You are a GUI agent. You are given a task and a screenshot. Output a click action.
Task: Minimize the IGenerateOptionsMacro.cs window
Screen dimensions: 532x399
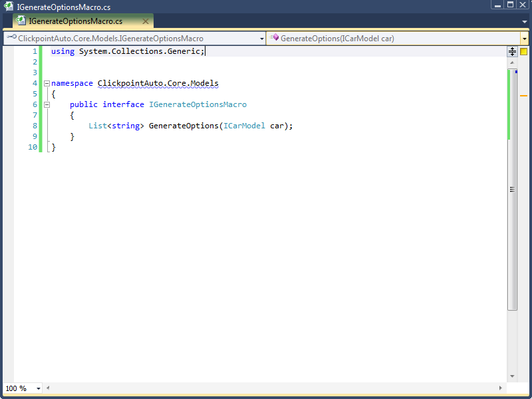point(497,4)
